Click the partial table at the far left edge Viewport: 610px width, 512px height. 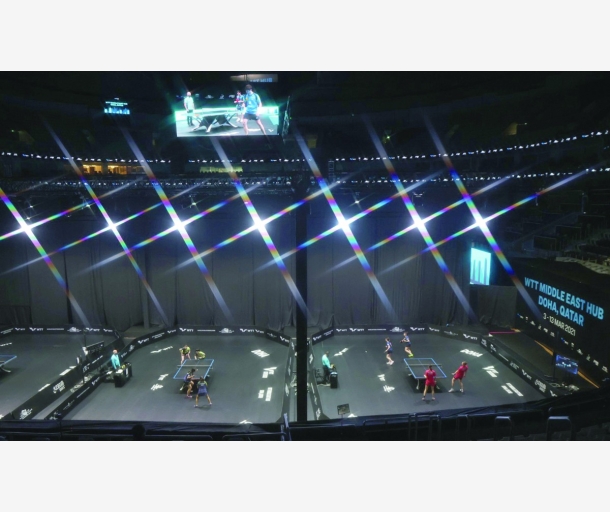(x=7, y=362)
